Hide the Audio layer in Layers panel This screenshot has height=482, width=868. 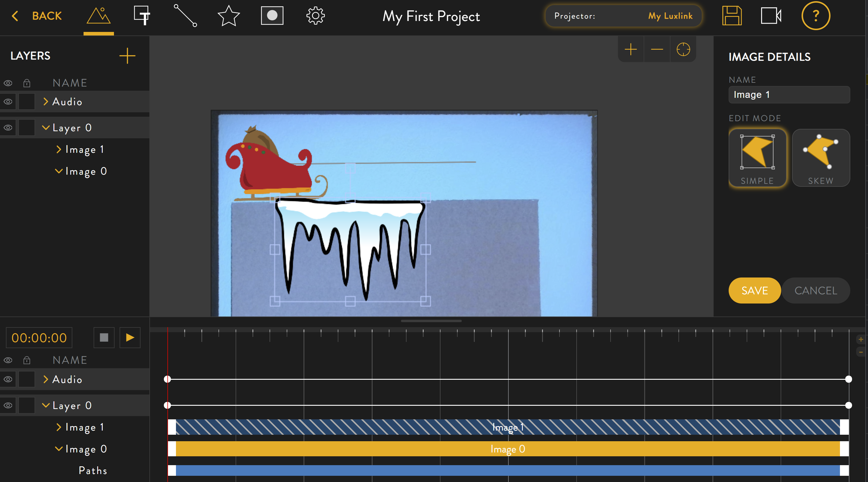coord(8,102)
